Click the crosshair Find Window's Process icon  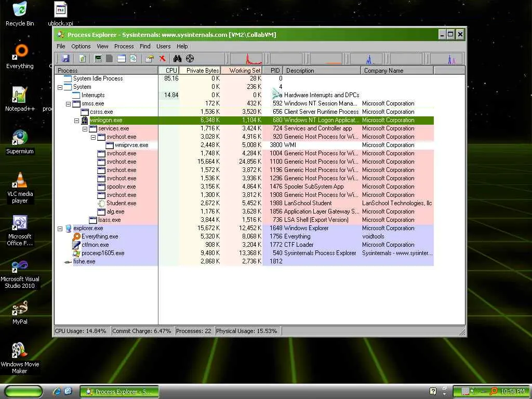click(x=190, y=59)
